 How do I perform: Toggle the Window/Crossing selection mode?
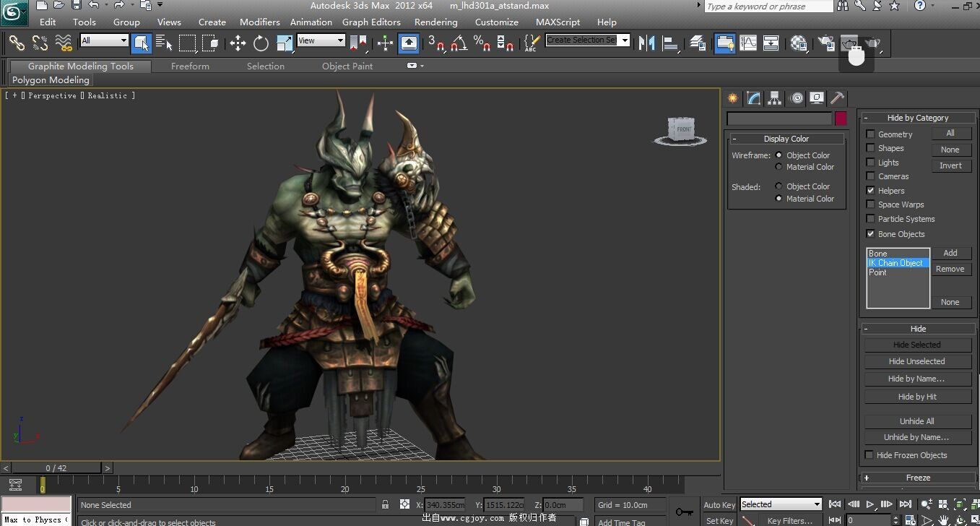click(210, 43)
